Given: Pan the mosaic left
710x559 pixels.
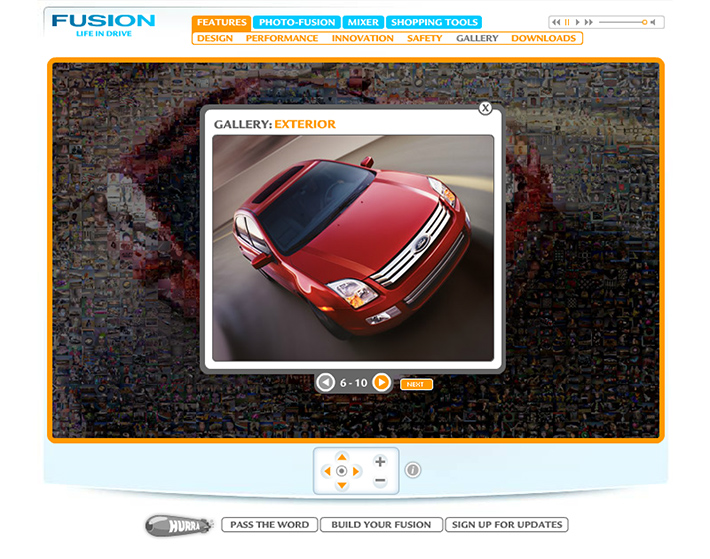Looking at the screenshot, I should [x=326, y=471].
